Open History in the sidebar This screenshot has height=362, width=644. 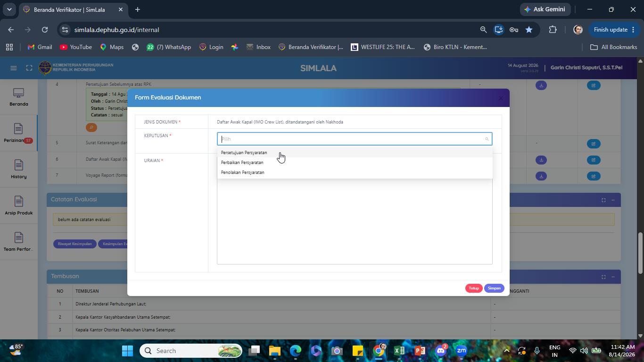pyautogui.click(x=19, y=170)
